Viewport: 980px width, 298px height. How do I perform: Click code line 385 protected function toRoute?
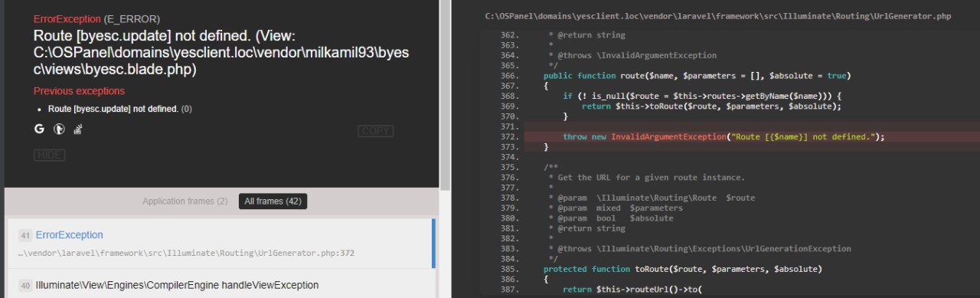pos(682,269)
